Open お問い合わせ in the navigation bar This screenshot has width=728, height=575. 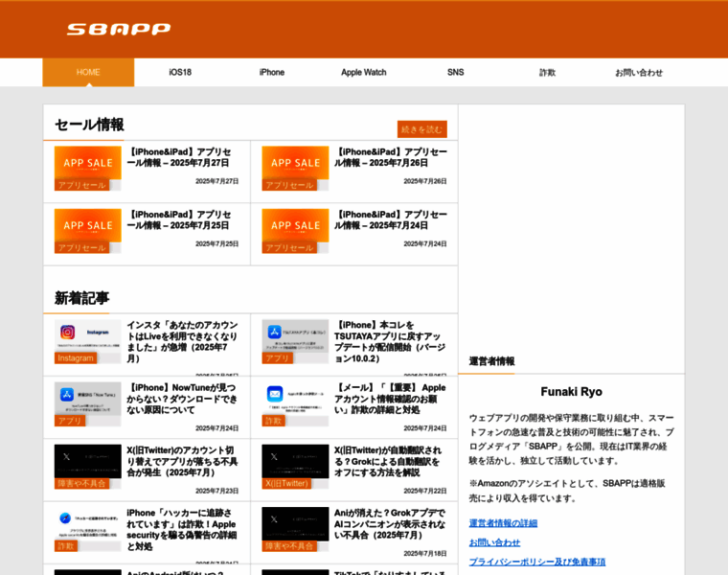click(x=639, y=72)
